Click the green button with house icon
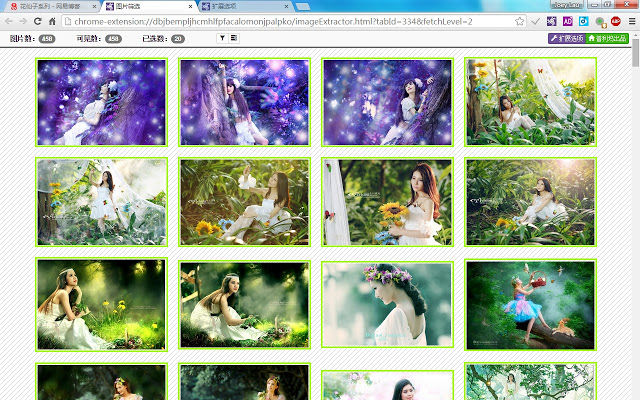 (x=607, y=38)
